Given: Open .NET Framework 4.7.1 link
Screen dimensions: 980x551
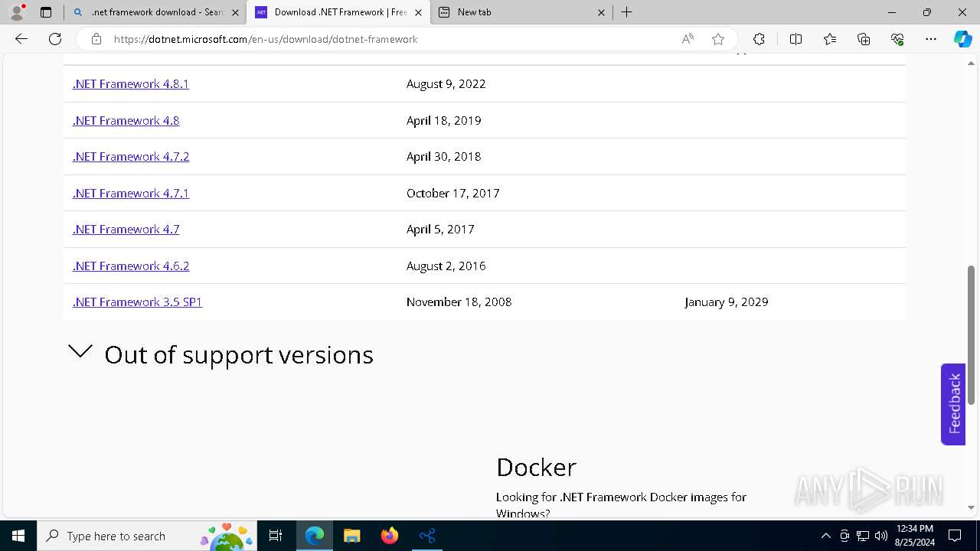Looking at the screenshot, I should [131, 193].
